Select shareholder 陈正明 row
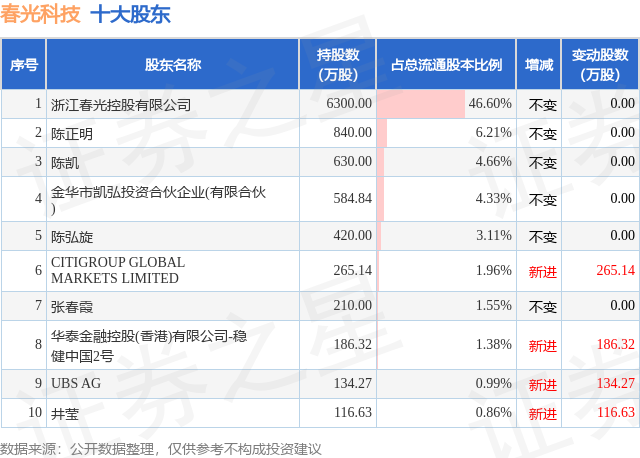The height and width of the screenshot is (458, 640). [x=71, y=133]
